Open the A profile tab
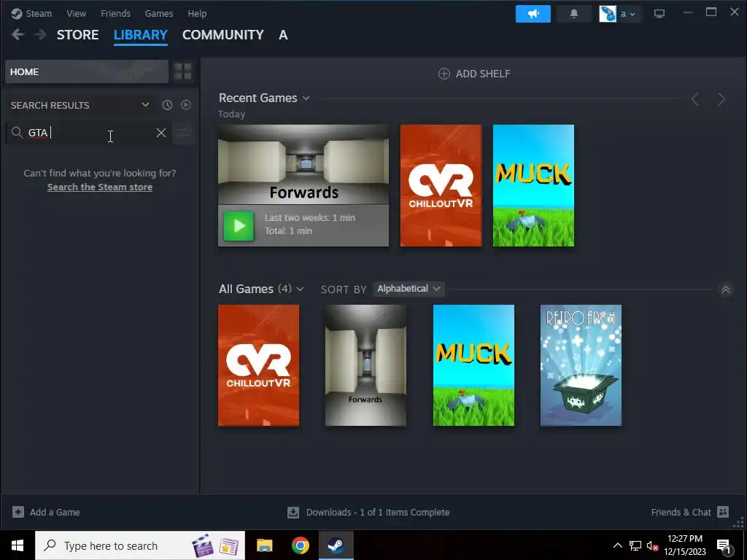The height and width of the screenshot is (560, 747). (283, 35)
